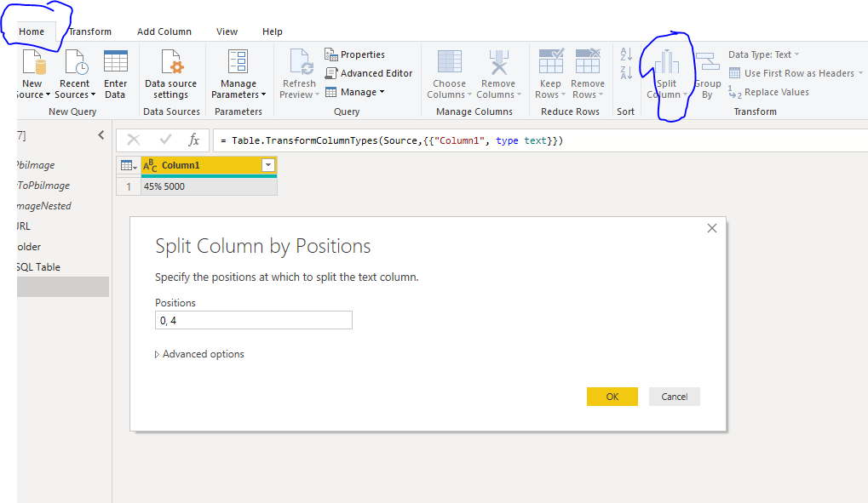
Task: Close the Split Column by Positions dialog
Action: pyautogui.click(x=712, y=228)
